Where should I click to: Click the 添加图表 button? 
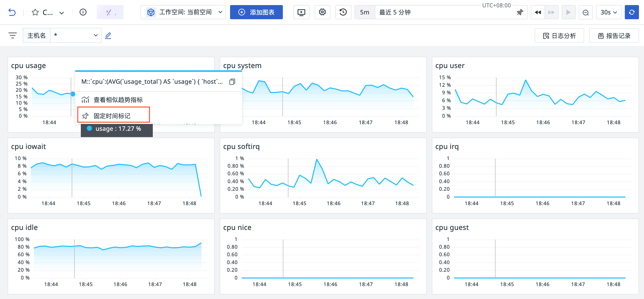pos(256,12)
